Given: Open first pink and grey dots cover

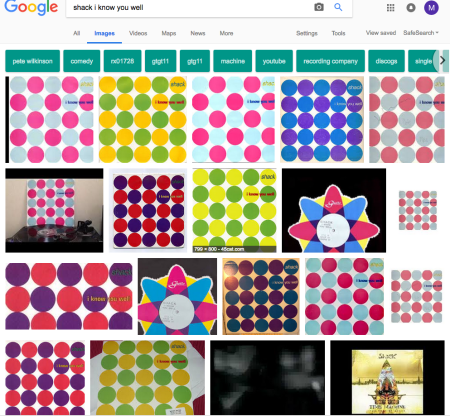Looking at the screenshot, I should 49,119.
